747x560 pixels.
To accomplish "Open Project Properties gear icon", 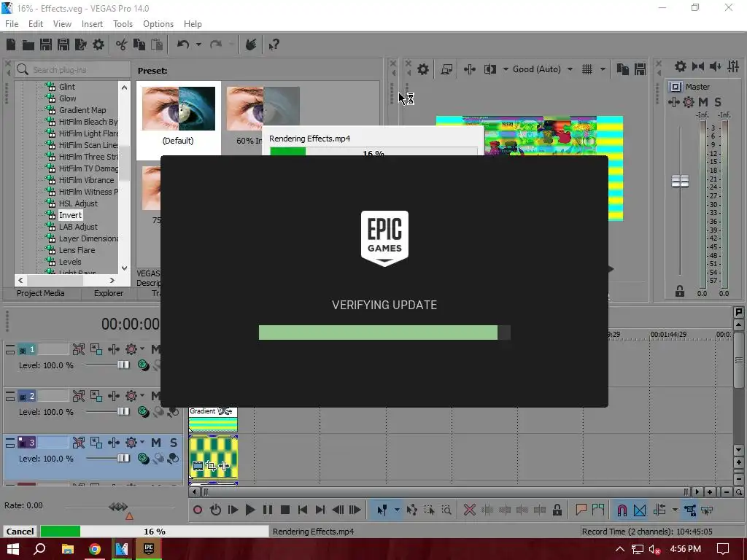I will (98, 44).
